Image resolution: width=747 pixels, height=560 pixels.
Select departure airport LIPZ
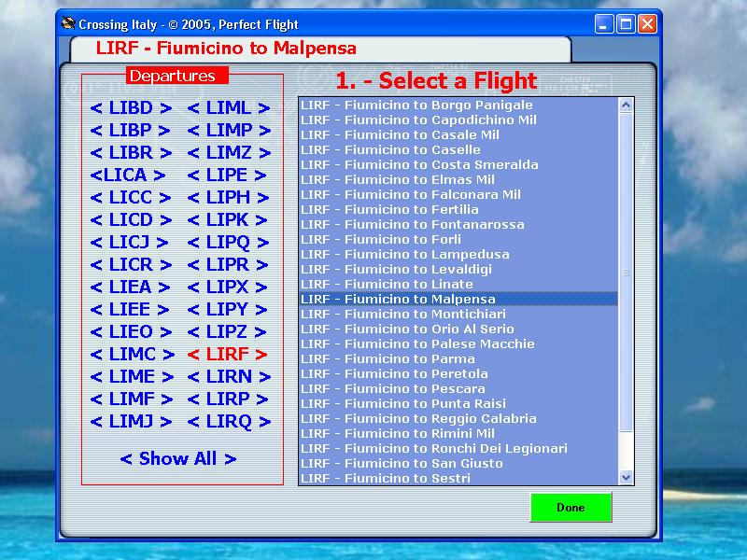(x=227, y=331)
